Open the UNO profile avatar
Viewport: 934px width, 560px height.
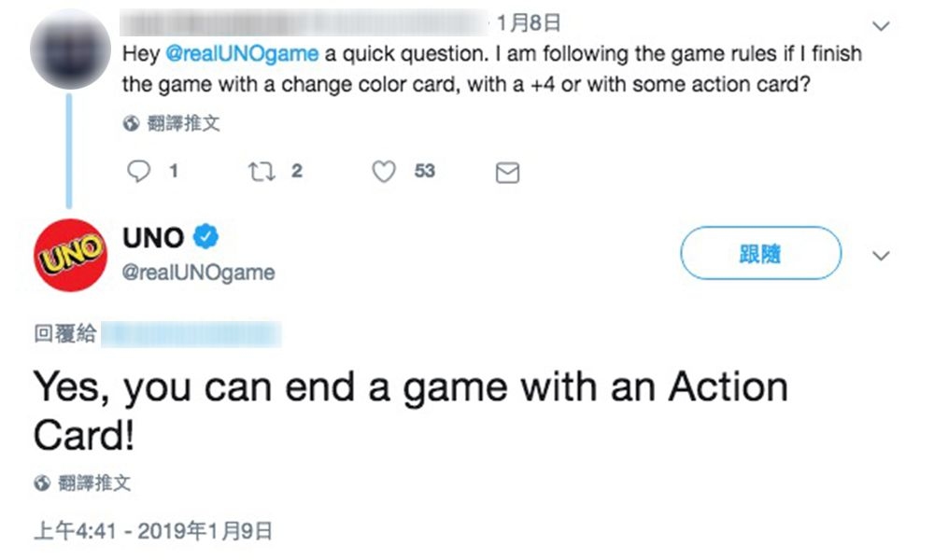68,252
